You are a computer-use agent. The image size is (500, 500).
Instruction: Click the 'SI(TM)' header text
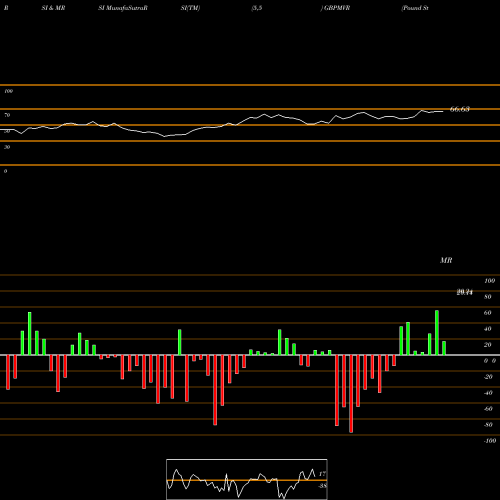190,8
